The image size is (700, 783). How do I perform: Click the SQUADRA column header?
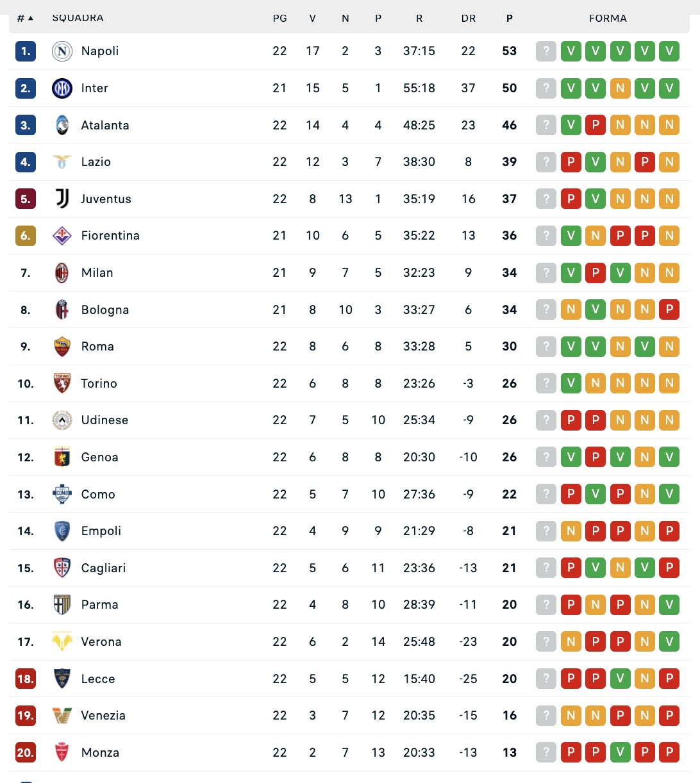78,19
